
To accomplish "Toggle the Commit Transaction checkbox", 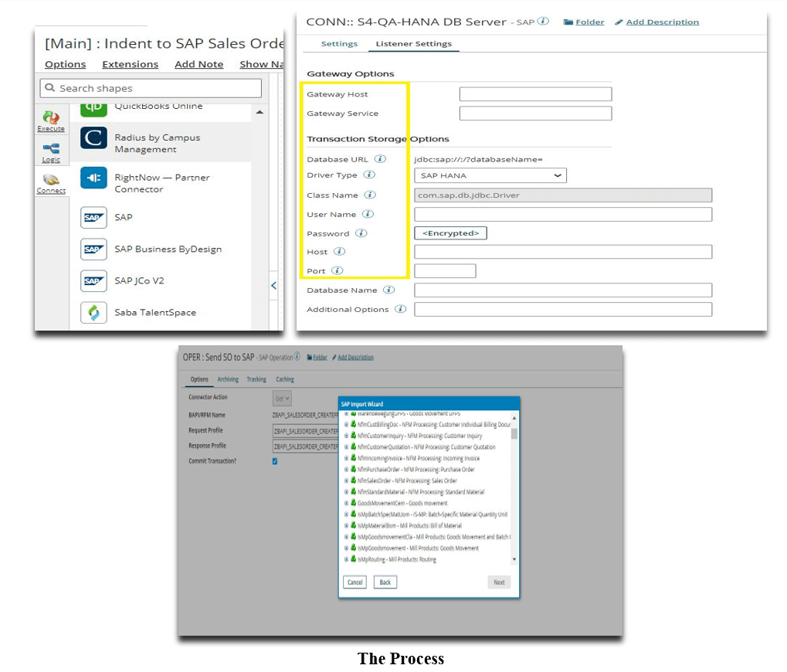I will 275,461.
